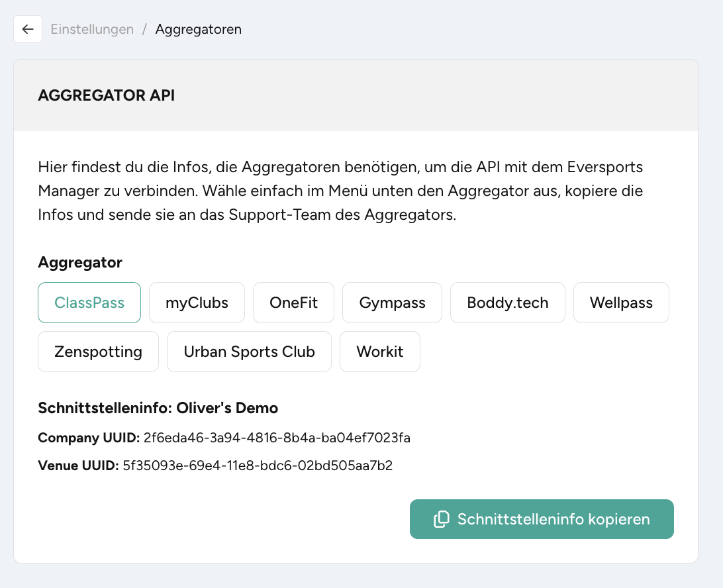723x588 pixels.
Task: Choose the Wellpass aggregator
Action: coord(621,303)
